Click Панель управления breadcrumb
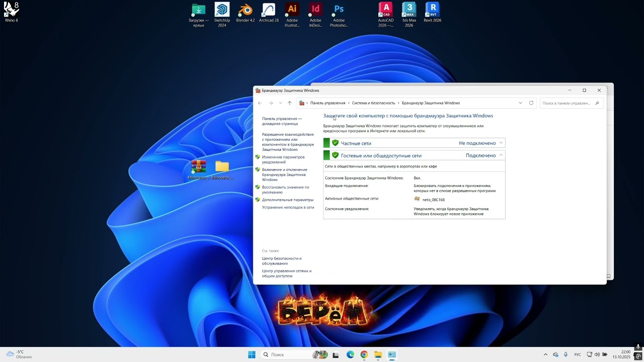 pyautogui.click(x=328, y=103)
